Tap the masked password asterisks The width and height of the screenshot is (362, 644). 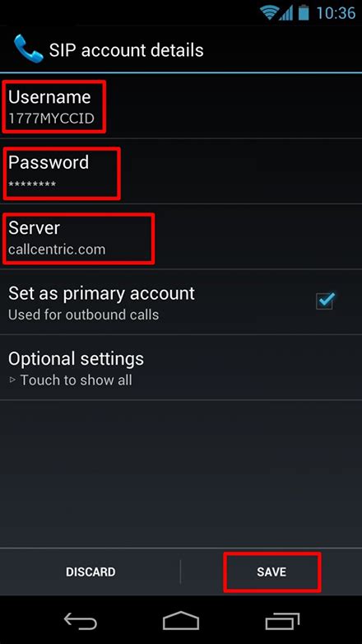tap(32, 184)
